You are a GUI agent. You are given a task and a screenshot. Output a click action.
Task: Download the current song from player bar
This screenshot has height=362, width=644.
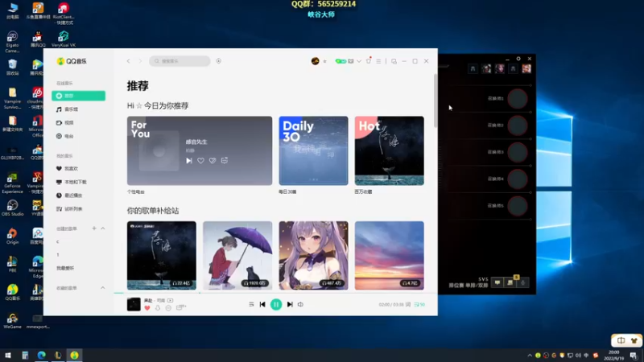coord(158,308)
